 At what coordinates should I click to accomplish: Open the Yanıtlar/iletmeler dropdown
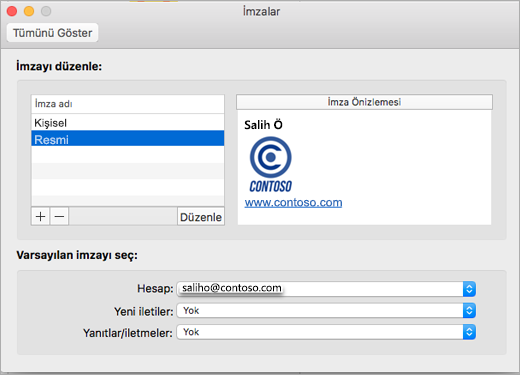[326, 332]
